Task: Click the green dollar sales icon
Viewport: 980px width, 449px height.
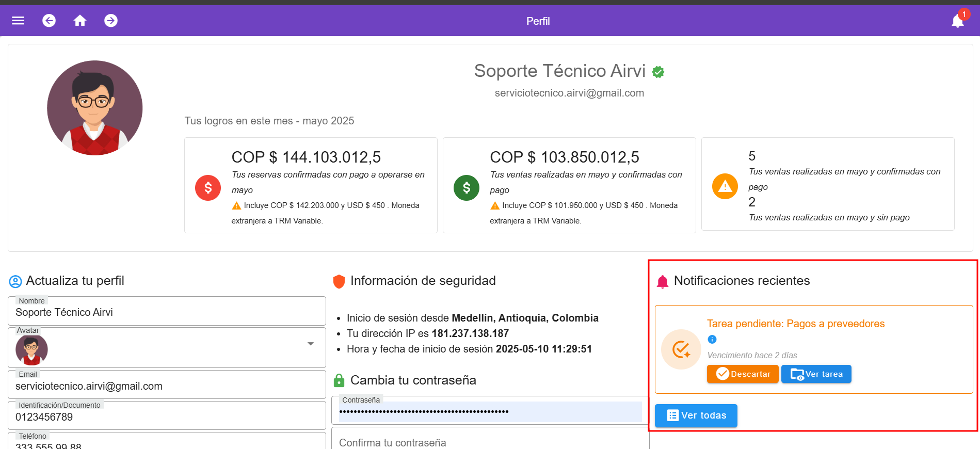Action: 467,188
